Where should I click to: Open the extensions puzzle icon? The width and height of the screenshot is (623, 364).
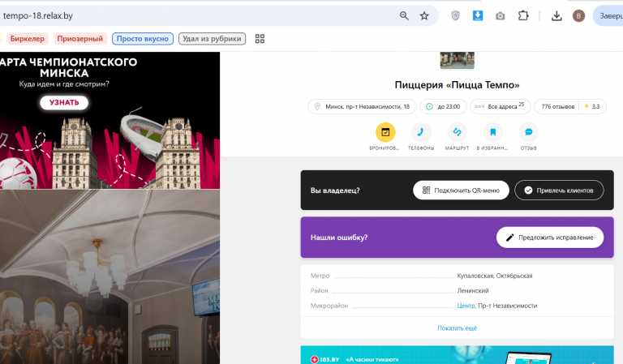[523, 16]
